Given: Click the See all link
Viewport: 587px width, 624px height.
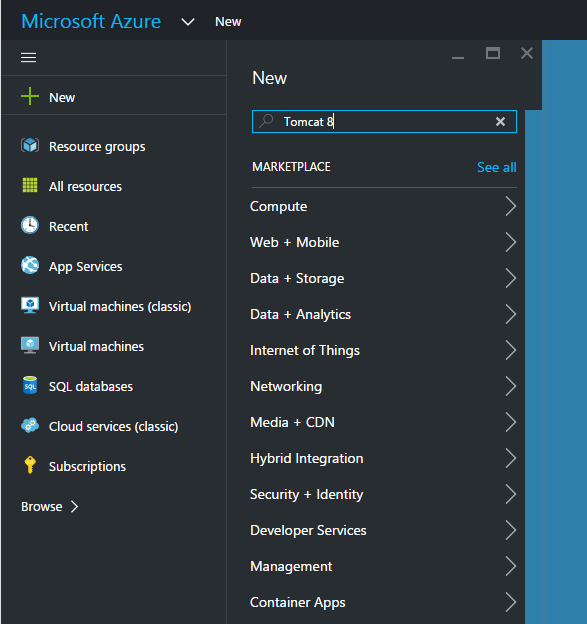Looking at the screenshot, I should pyautogui.click(x=497, y=168).
